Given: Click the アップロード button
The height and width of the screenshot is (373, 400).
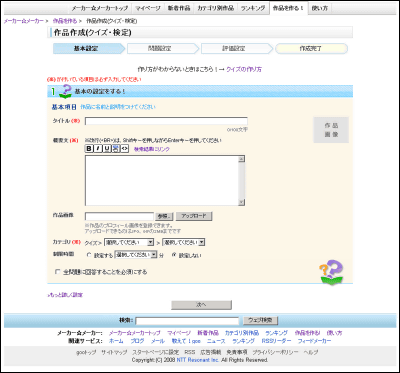Looking at the screenshot, I should pos(194,216).
